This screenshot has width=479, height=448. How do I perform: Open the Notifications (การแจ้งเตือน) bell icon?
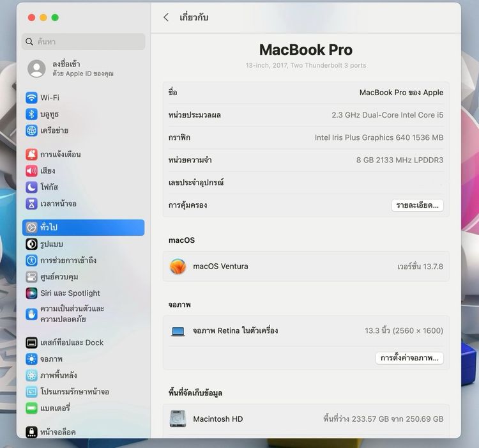(x=31, y=154)
